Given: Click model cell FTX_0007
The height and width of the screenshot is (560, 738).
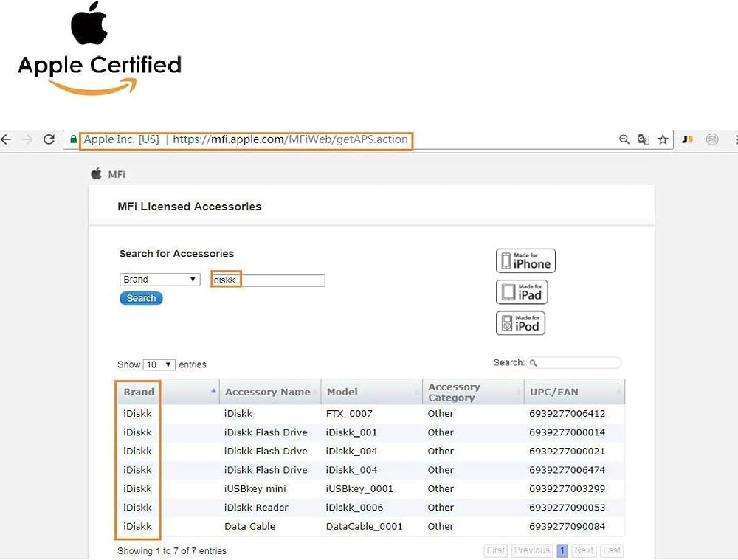Looking at the screenshot, I should [349, 414].
